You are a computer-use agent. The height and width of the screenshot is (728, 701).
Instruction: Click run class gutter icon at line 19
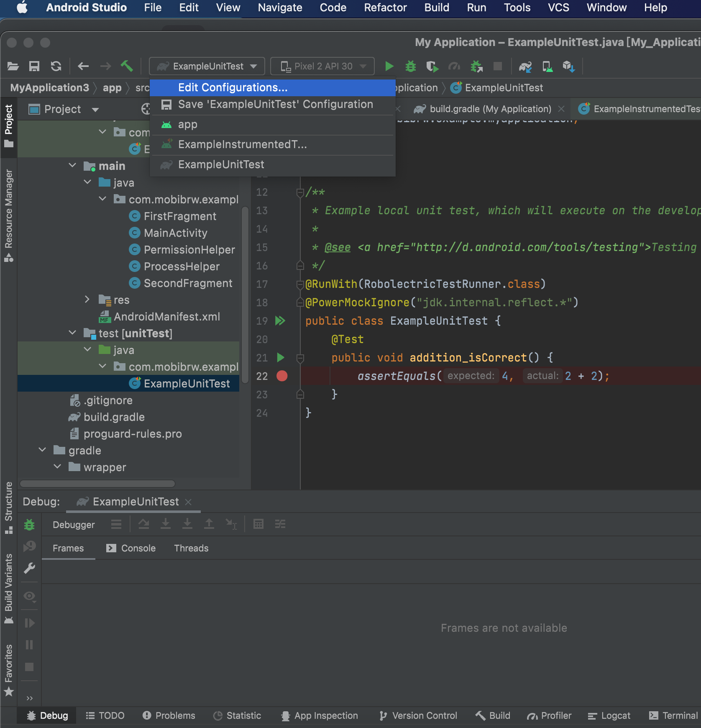click(x=280, y=321)
